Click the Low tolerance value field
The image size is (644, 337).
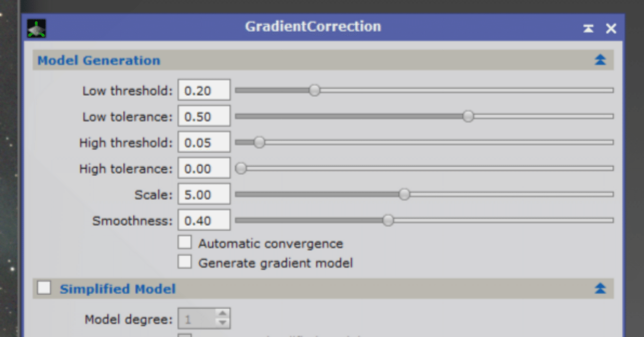(x=204, y=117)
